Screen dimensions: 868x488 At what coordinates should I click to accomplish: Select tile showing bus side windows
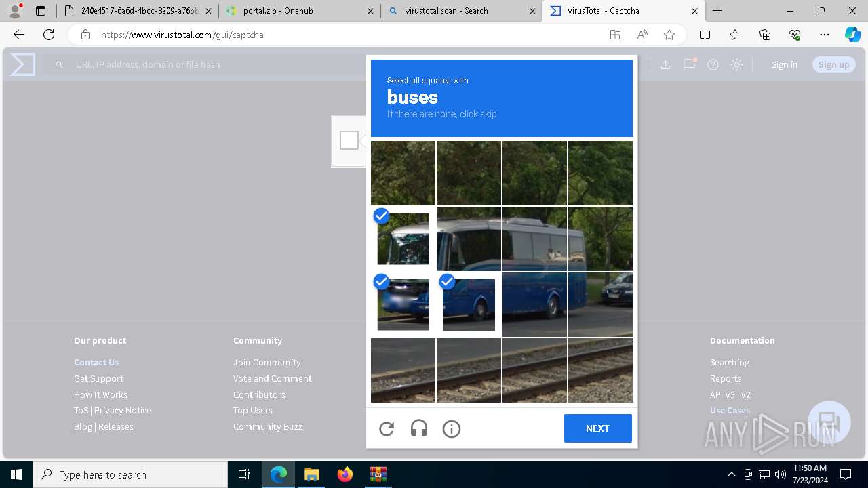pyautogui.click(x=534, y=239)
